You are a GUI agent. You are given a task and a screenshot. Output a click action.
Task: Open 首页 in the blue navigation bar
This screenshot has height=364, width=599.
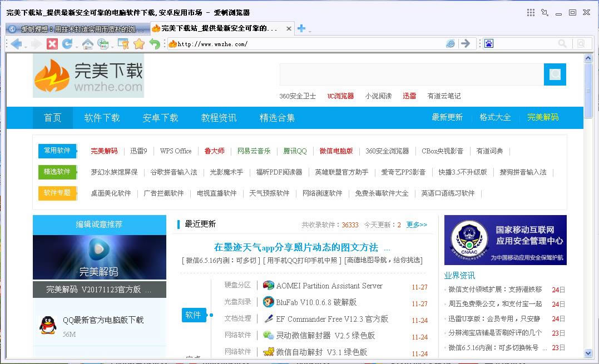53,118
